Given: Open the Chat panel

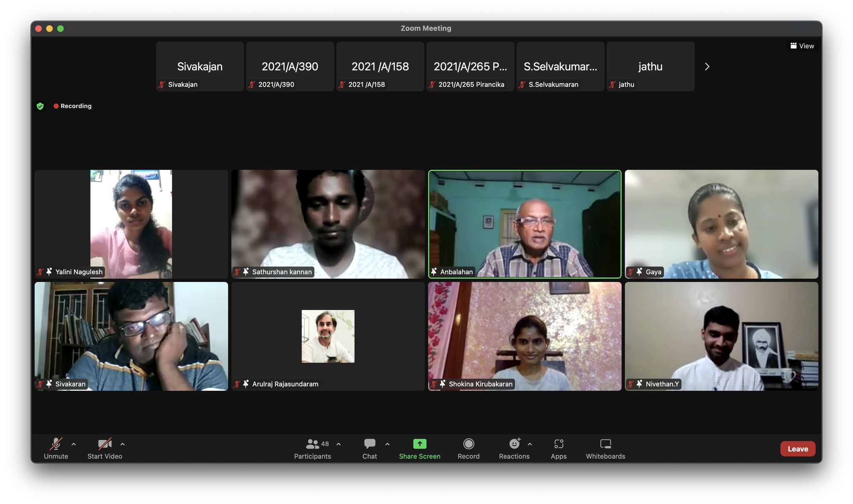Looking at the screenshot, I should 369,449.
